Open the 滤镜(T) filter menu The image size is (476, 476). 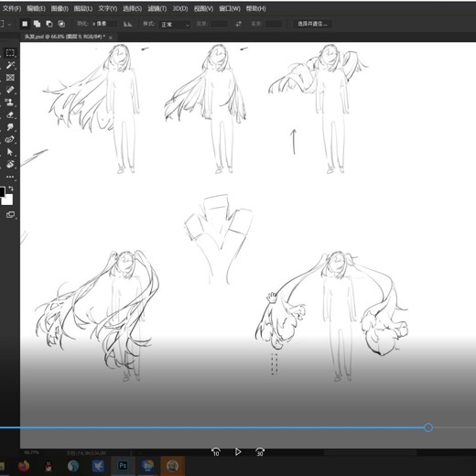[x=157, y=8]
